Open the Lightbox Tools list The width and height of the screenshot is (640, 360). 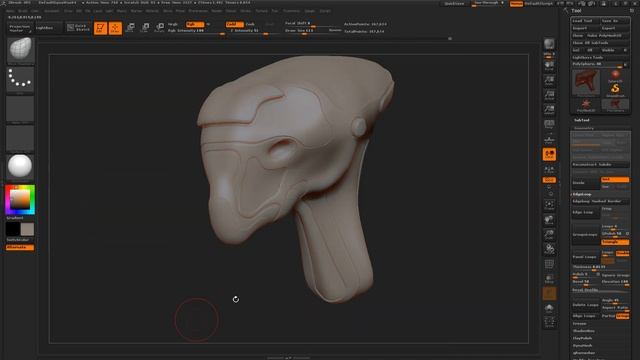(600, 58)
